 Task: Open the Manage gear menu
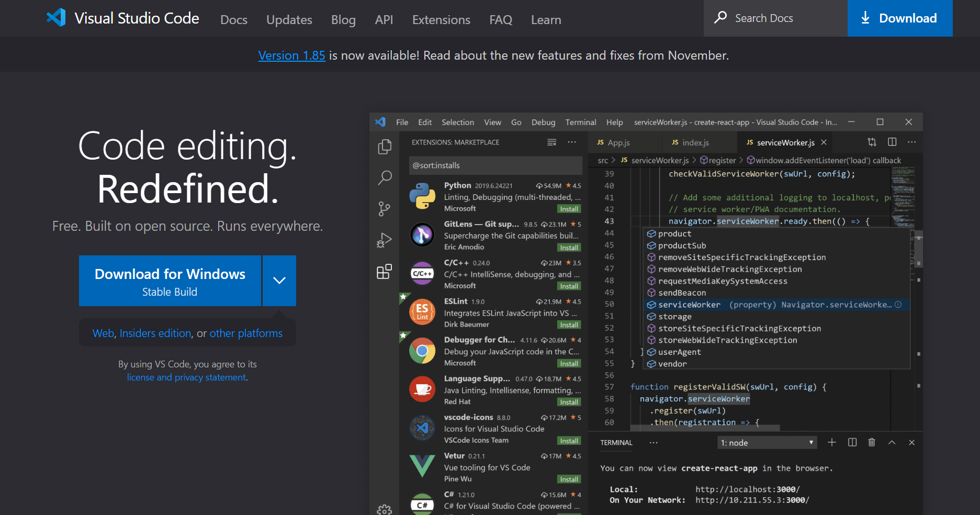(385, 509)
